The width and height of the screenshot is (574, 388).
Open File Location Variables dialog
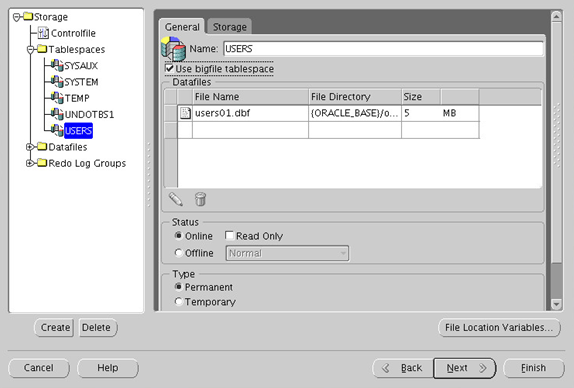499,327
